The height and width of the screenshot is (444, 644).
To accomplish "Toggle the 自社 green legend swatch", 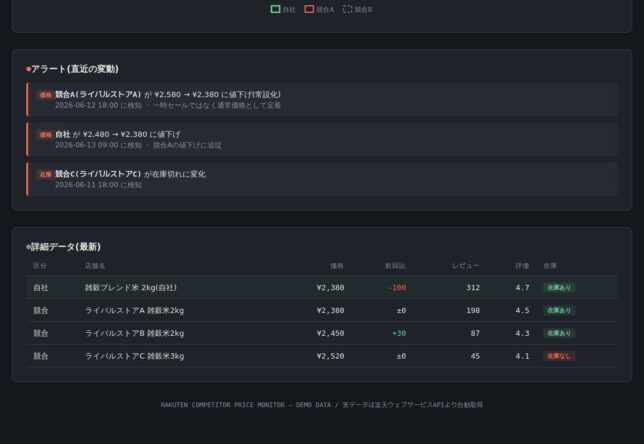I will [275, 9].
